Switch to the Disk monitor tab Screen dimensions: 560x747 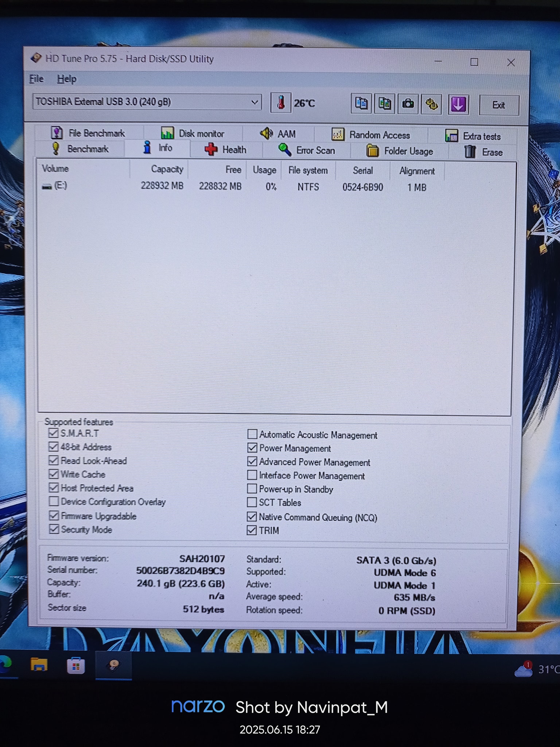tap(192, 133)
